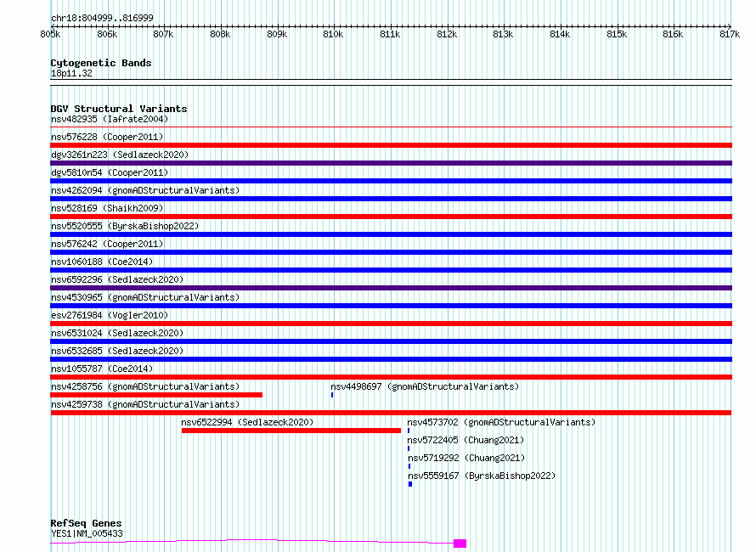This screenshot has width=756, height=552.
Task: Click the 813k mark on the ruler
Action: coord(503,34)
